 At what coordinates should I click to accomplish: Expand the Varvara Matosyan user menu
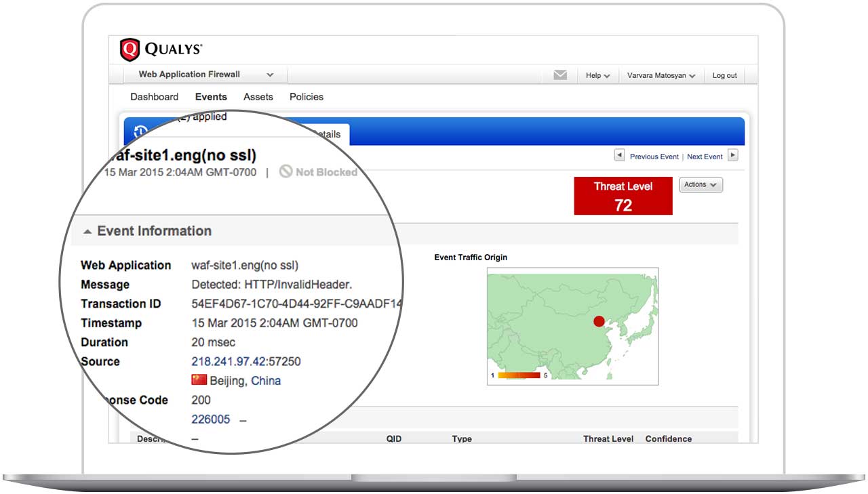tap(660, 75)
